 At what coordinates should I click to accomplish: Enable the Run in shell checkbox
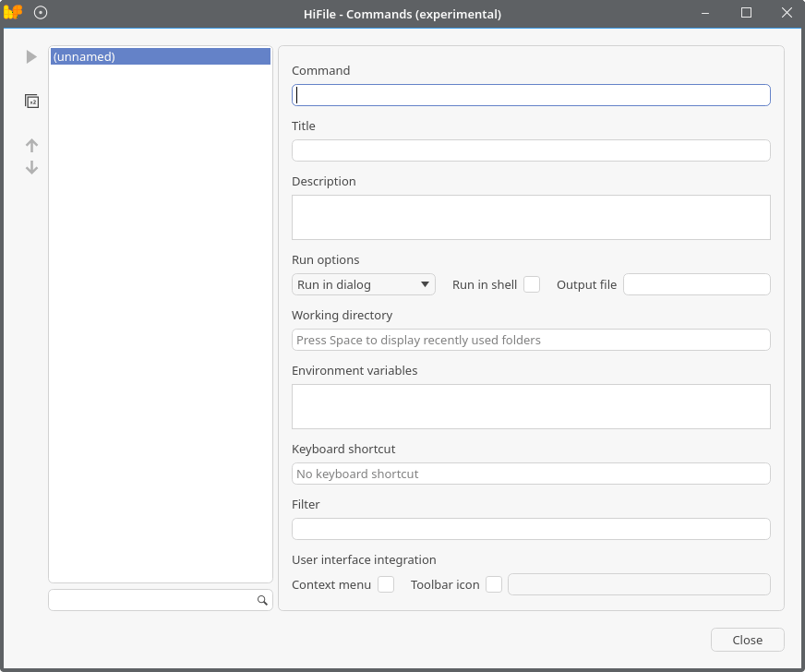(532, 284)
